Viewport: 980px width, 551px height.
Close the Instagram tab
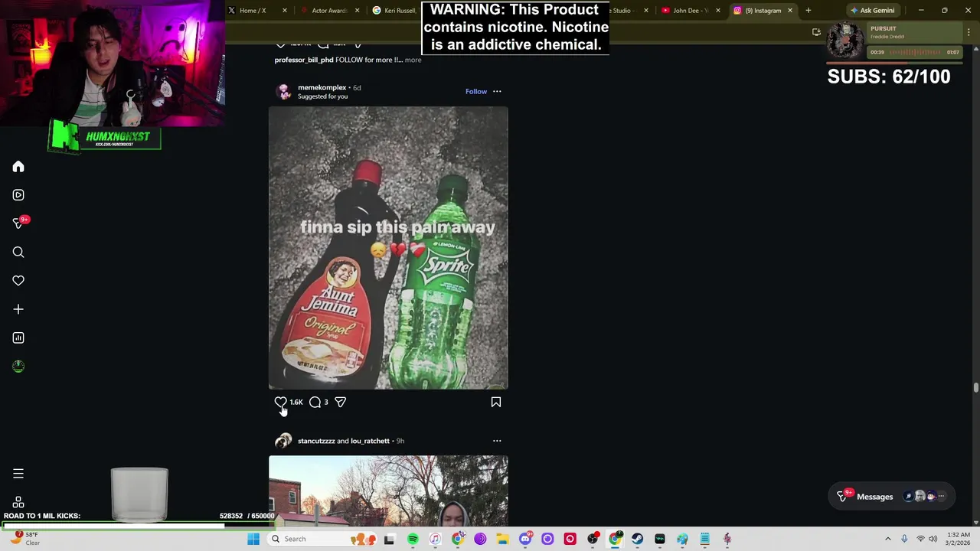click(790, 11)
